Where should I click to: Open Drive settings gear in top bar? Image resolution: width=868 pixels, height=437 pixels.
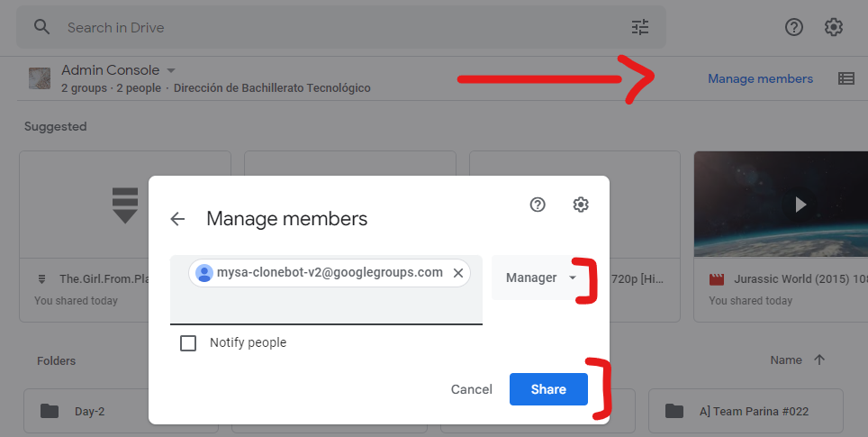(x=833, y=27)
